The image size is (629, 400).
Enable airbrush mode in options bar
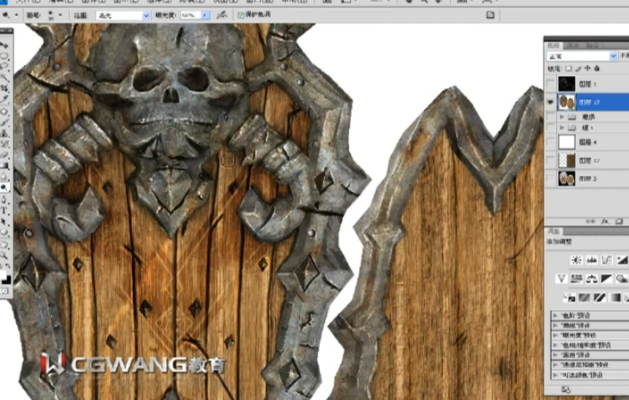click(221, 15)
